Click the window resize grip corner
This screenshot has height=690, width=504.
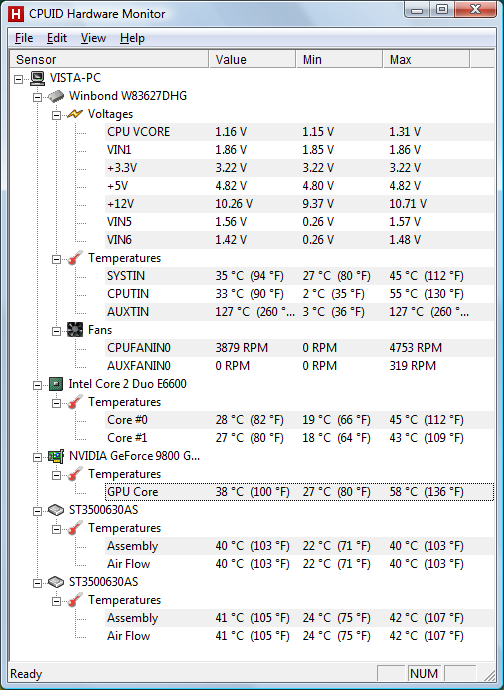tap(488, 675)
